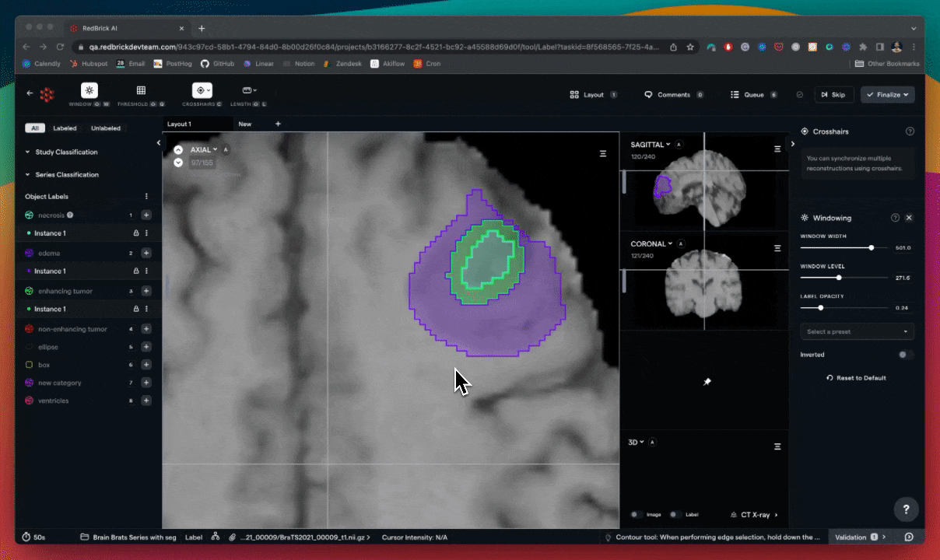Open the Axial viewport menu
The width and height of the screenshot is (940, 560).
603,154
